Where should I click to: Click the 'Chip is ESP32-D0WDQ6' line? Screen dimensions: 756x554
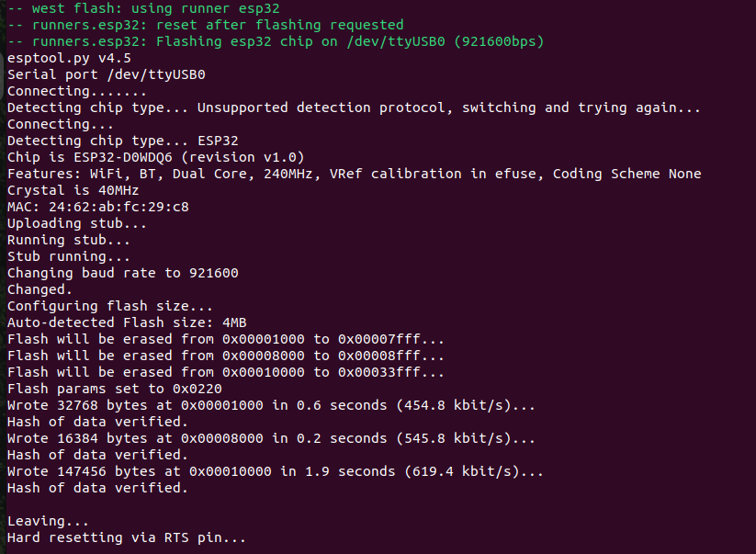point(156,157)
